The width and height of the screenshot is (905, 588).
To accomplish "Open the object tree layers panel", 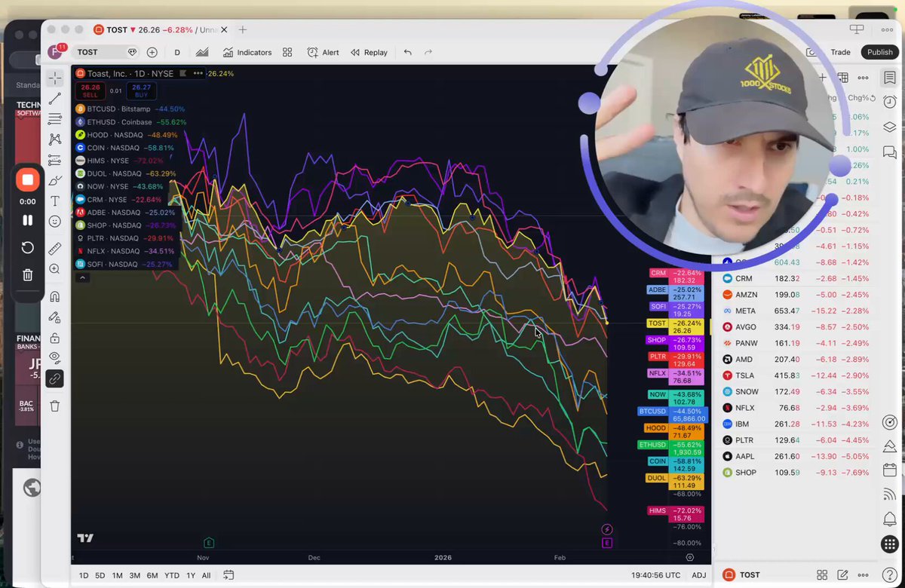I will pos(890,127).
